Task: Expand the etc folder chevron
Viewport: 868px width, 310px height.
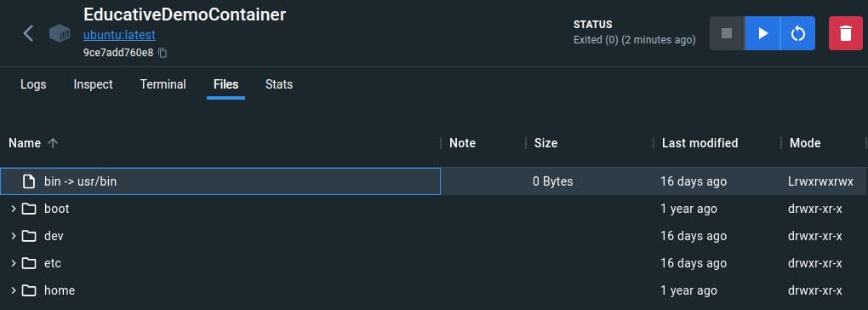Action: (14, 263)
